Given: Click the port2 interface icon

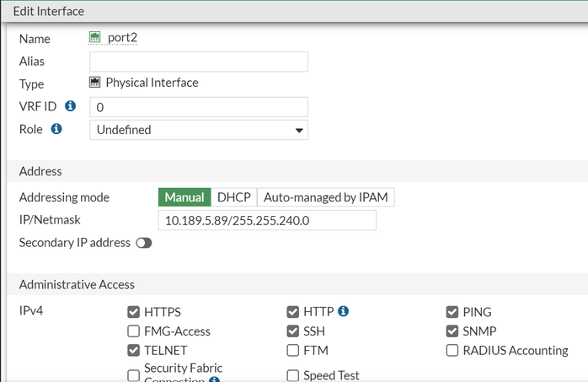Looking at the screenshot, I should tap(95, 37).
